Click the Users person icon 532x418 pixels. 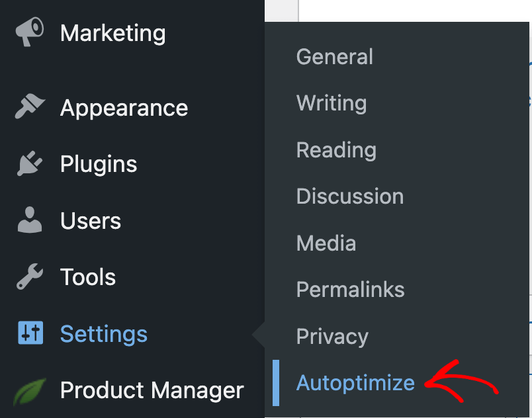[x=30, y=220]
